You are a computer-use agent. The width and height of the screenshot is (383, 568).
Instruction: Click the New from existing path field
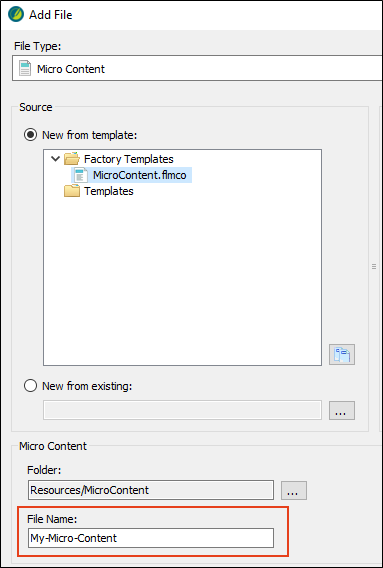click(182, 410)
